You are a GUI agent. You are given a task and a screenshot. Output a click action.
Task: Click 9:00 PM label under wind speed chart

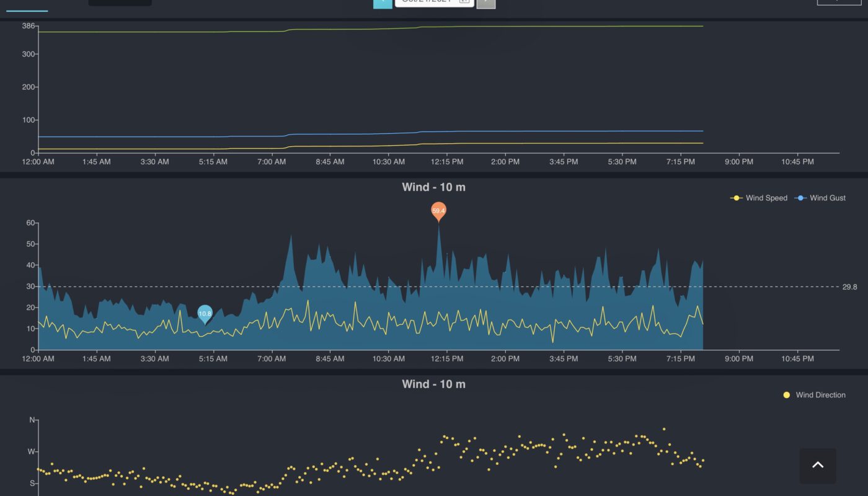(x=739, y=359)
